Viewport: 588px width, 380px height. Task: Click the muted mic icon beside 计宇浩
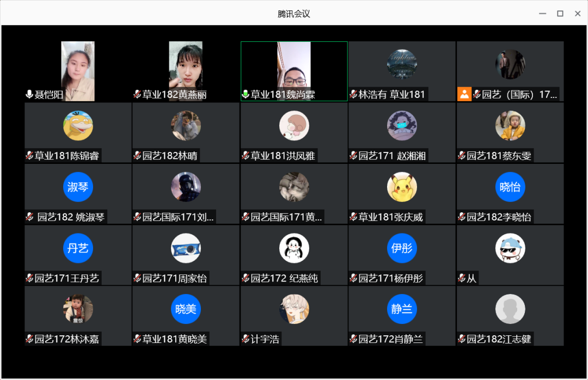246,339
